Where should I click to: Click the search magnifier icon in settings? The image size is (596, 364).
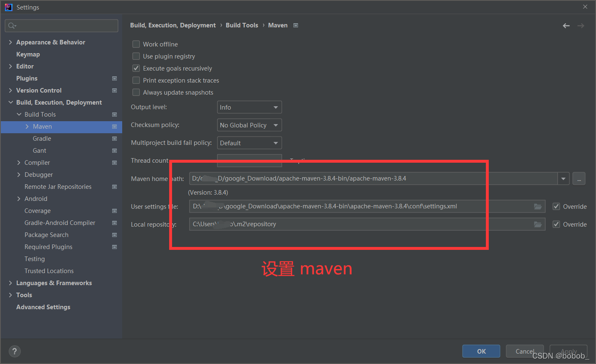[12, 26]
